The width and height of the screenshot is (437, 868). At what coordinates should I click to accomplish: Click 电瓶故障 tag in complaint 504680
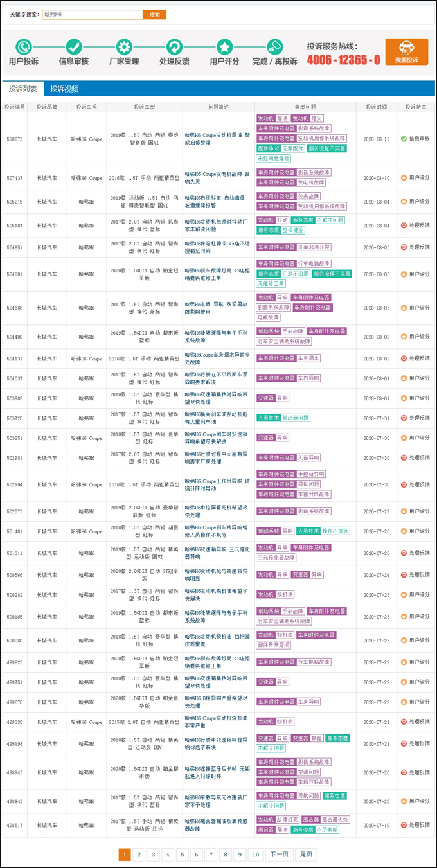pos(268,318)
